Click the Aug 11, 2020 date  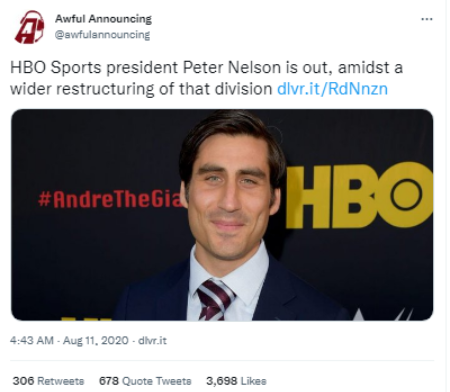pos(96,340)
